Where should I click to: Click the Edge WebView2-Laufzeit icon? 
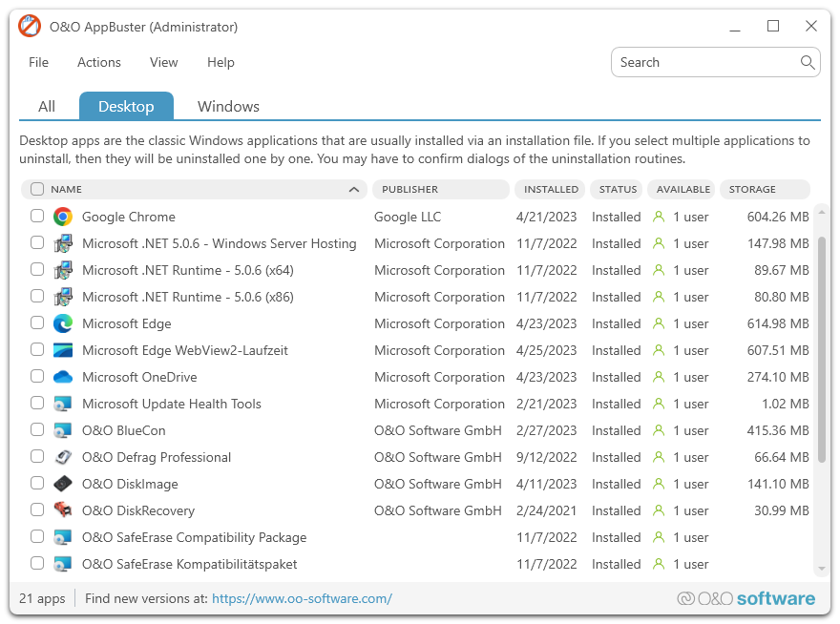pos(63,351)
